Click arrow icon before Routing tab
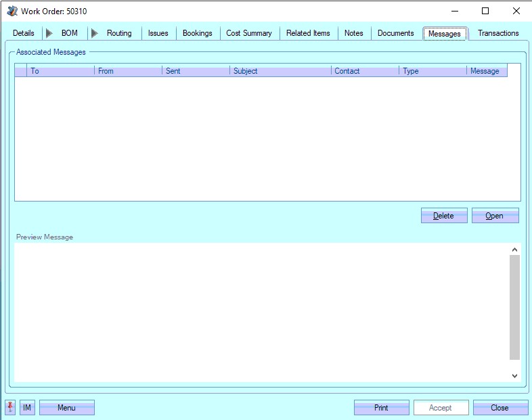The height and width of the screenshot is (420, 532). 94,33
